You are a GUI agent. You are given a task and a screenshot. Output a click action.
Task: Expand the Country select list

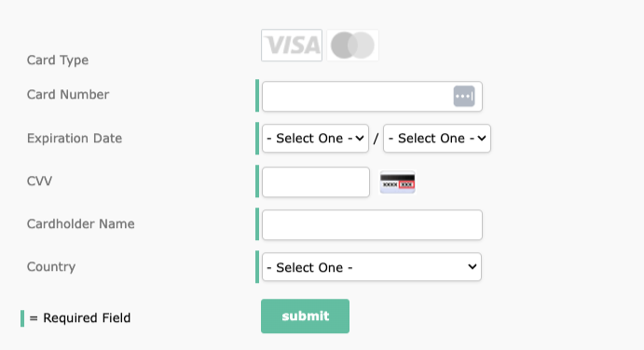pos(372,267)
